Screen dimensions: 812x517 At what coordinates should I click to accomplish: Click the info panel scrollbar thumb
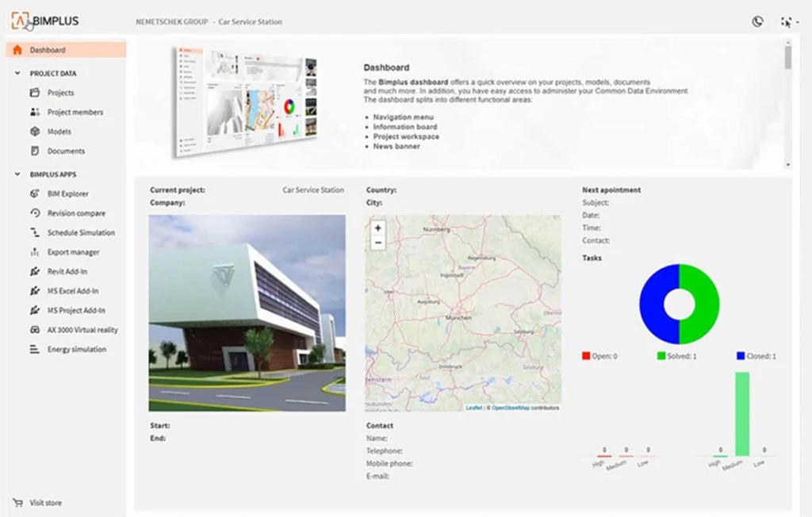pyautogui.click(x=787, y=58)
